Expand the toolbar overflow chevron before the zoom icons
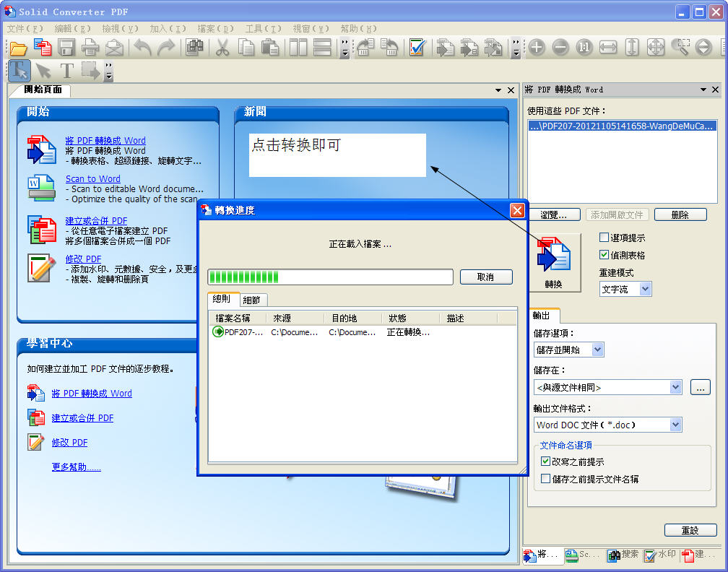This screenshot has height=572, width=728. point(516,48)
